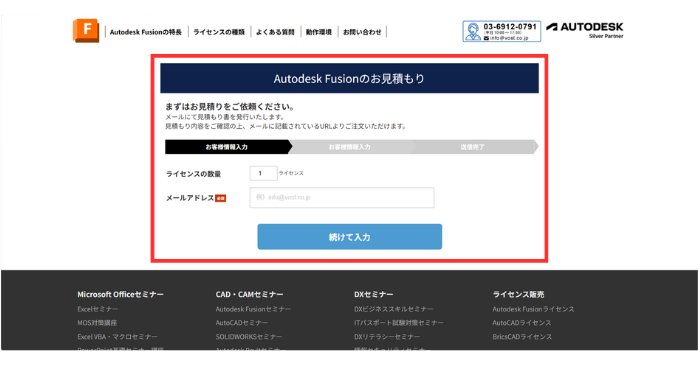Click the CAD・CAMセミナー footer heading
Screen dimensions: 698x365
(x=250, y=294)
